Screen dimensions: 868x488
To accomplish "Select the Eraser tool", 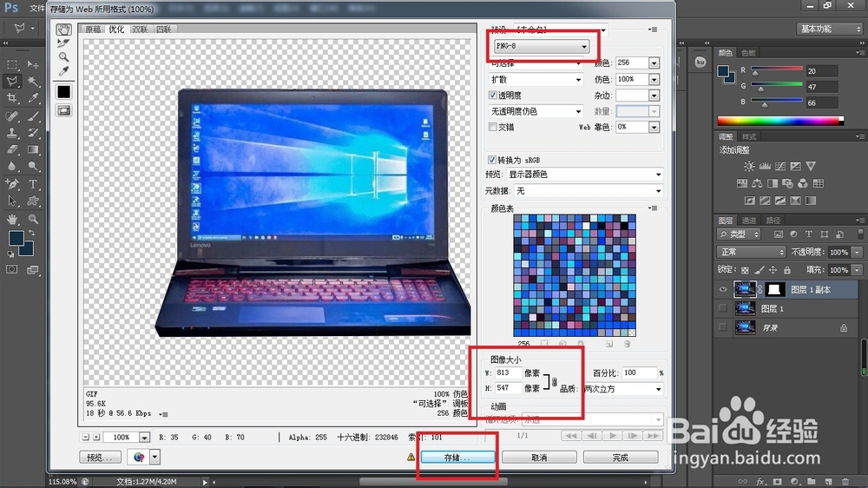I will (x=11, y=149).
